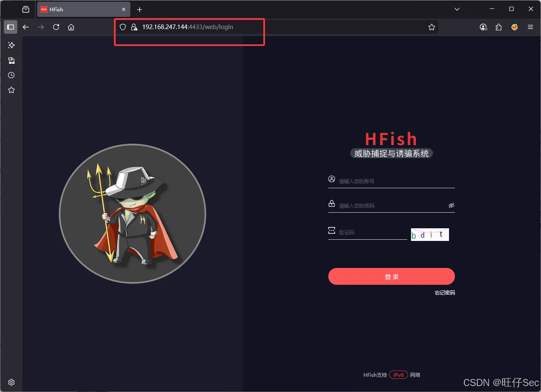The height and width of the screenshot is (392, 541).
Task: Open the recent browsing tab list icon
Action: [26, 9]
